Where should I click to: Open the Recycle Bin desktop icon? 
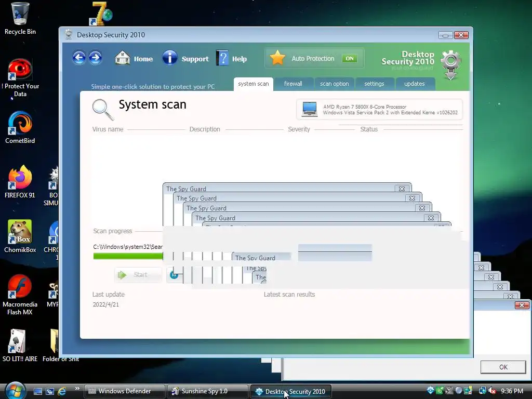point(20,19)
